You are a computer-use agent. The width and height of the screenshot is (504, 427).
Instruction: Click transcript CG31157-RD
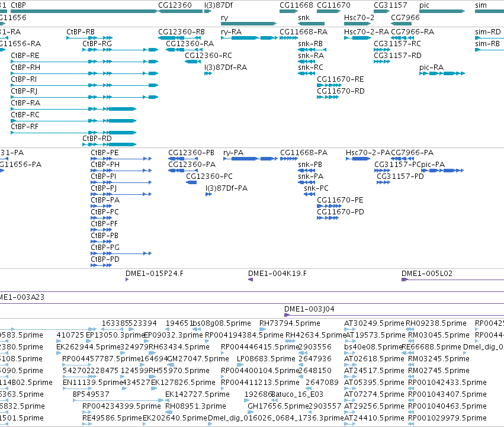click(382, 62)
